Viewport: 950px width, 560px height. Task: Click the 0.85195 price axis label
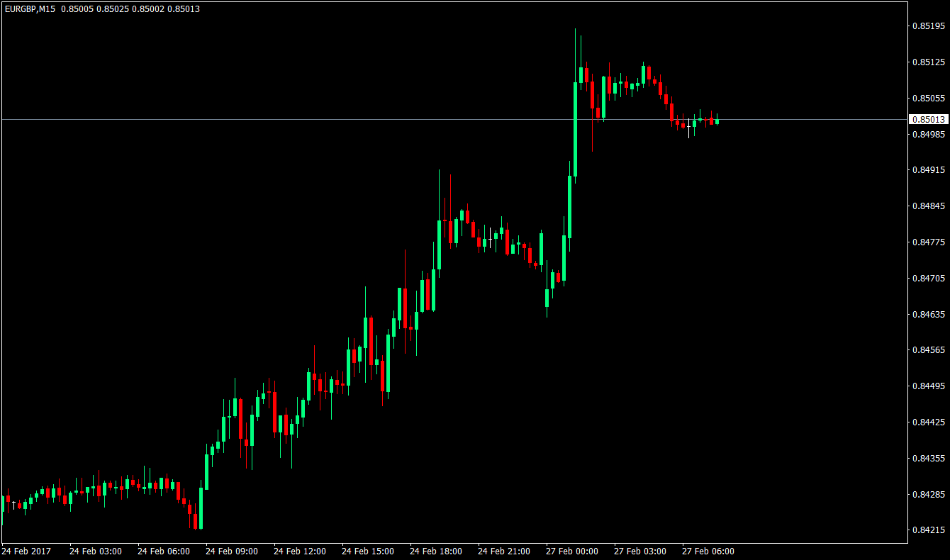click(x=929, y=26)
